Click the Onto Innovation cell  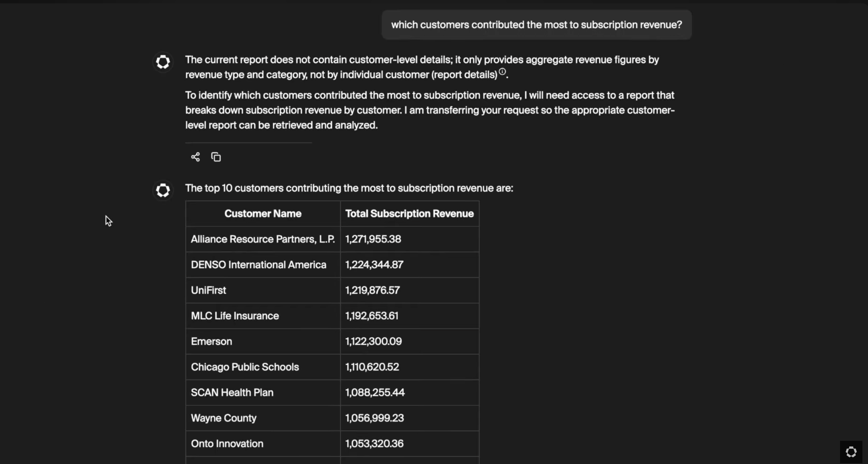227,444
